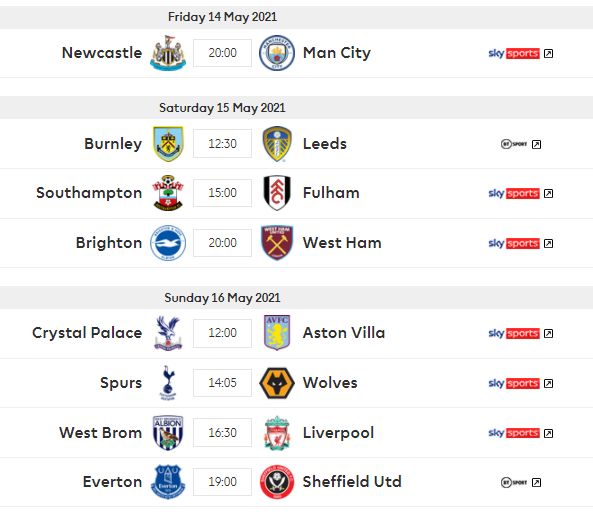Open the Fulham crest
This screenshot has width=593, height=515.
(x=277, y=193)
